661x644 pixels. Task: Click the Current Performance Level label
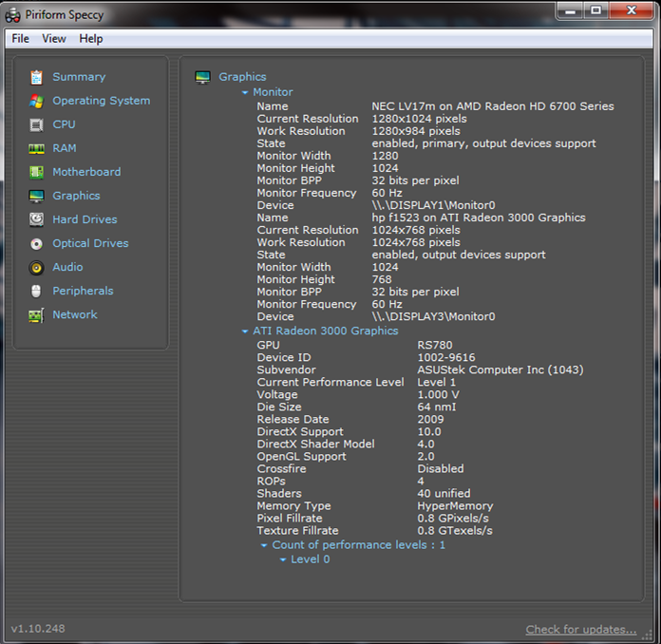click(x=330, y=382)
